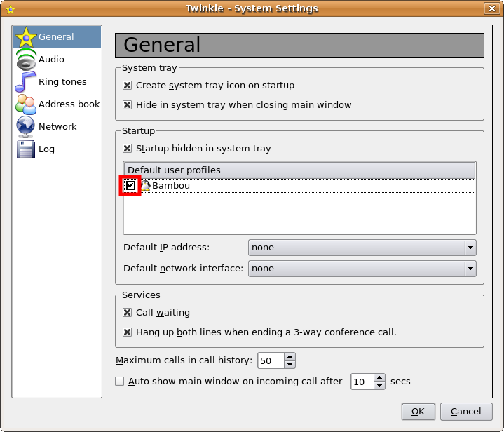Click the Default user profiles column header

[299, 170]
